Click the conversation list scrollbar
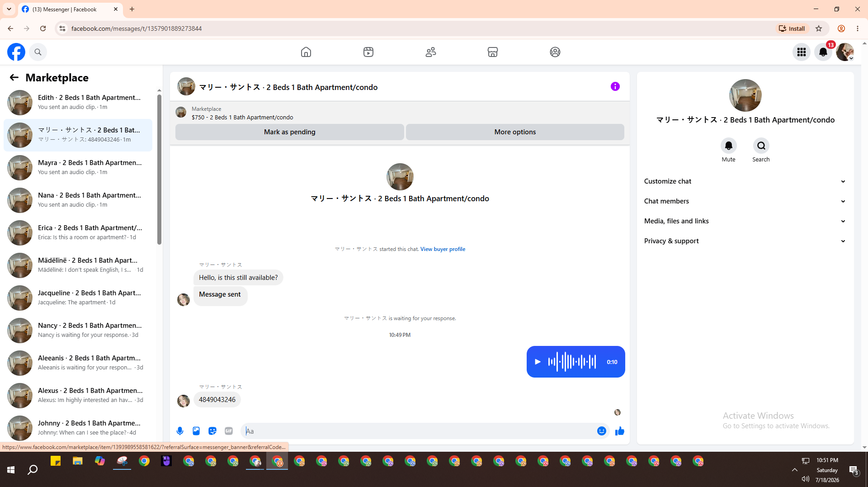The image size is (868, 487). [159, 169]
